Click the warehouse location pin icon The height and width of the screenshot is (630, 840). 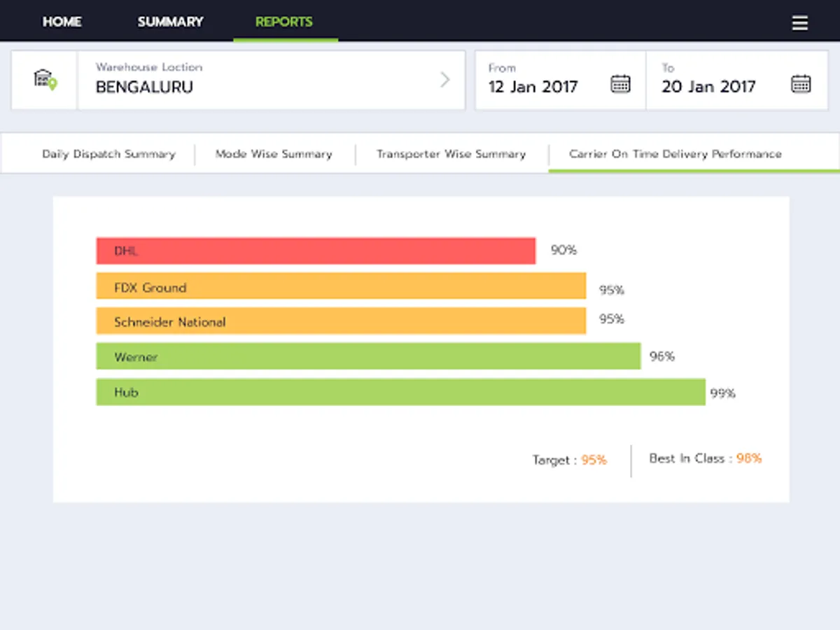click(45, 80)
